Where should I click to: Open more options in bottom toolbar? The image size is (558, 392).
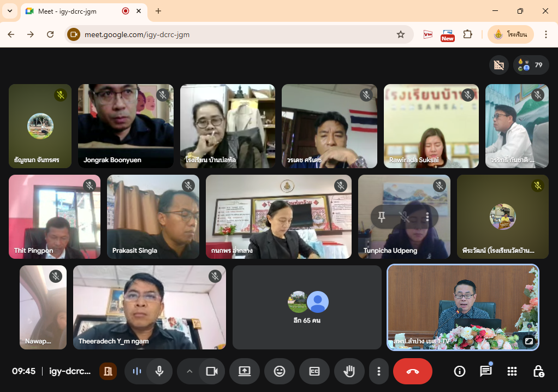[x=378, y=371]
